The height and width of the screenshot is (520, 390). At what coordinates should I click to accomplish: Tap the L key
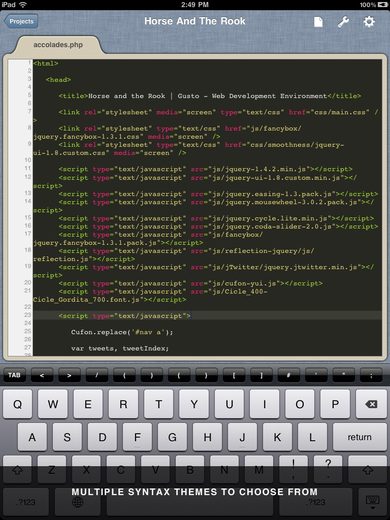[x=312, y=437]
